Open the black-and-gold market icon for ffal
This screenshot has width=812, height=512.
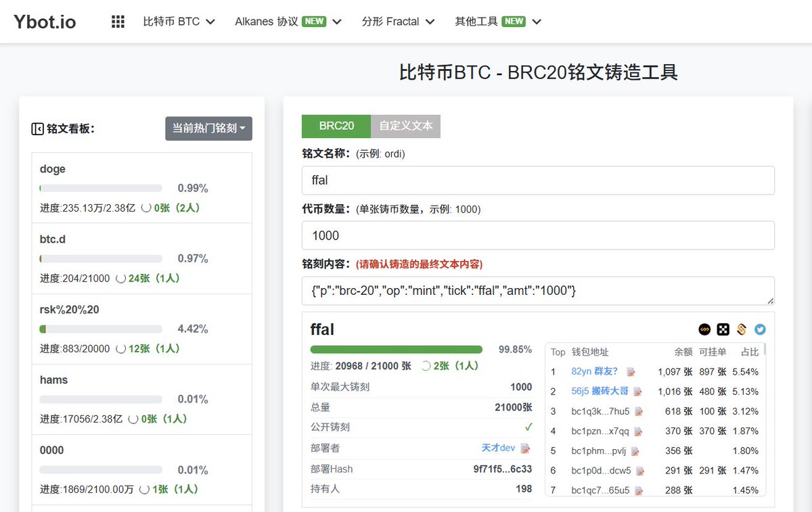click(x=704, y=329)
